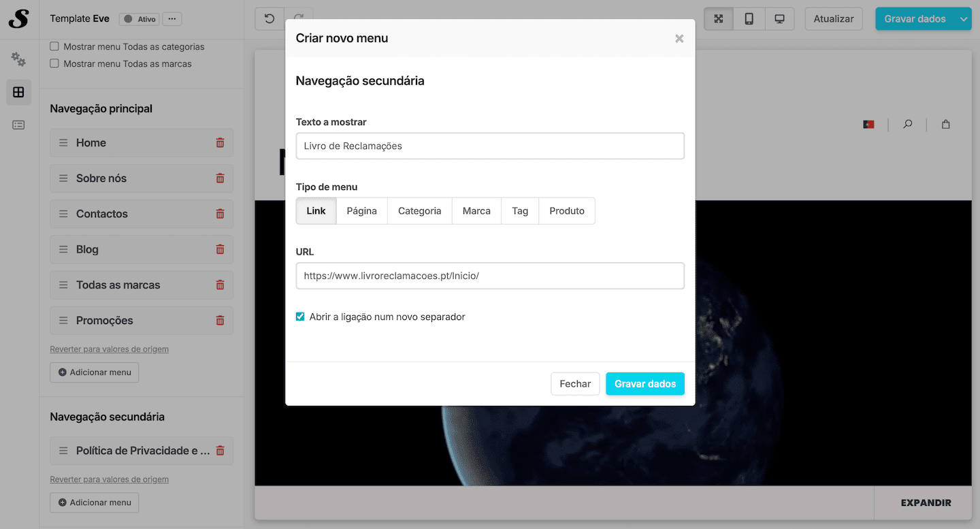Image resolution: width=980 pixels, height=529 pixels.
Task: Open the settings gears sidebar icon
Action: [x=18, y=60]
